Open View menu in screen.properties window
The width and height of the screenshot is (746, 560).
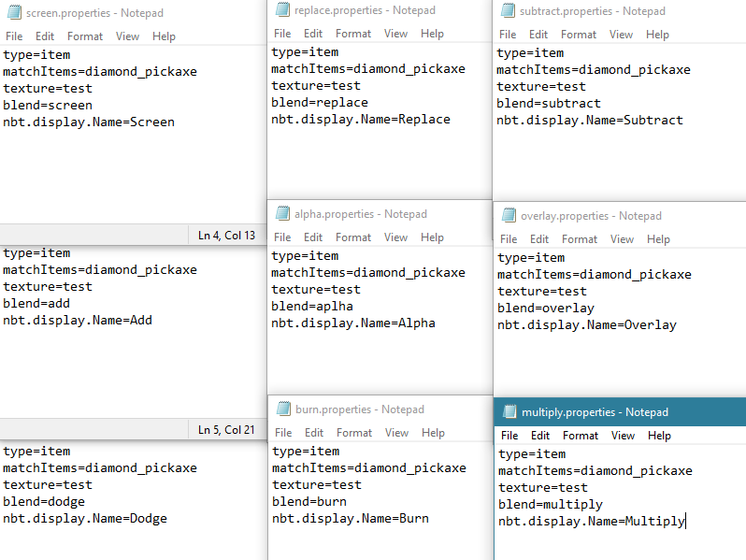click(x=127, y=36)
